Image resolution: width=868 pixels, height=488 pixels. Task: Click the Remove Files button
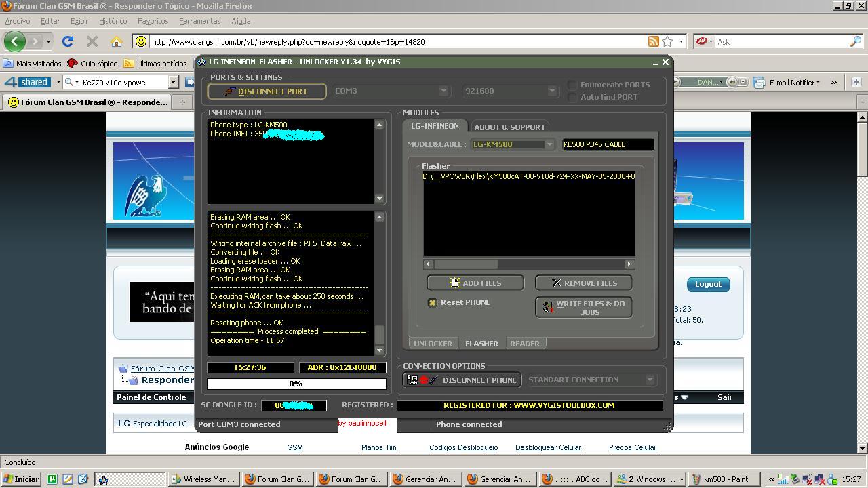click(583, 283)
